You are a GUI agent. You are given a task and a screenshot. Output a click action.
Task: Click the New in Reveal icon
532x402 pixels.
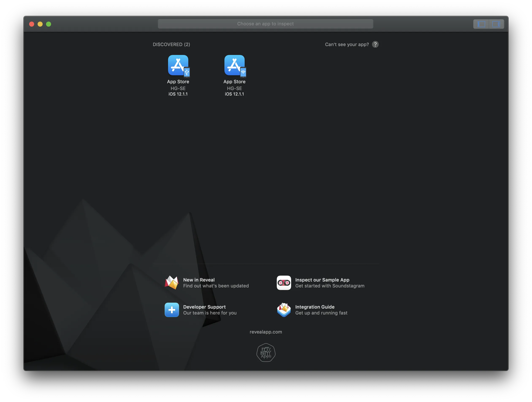click(x=172, y=283)
